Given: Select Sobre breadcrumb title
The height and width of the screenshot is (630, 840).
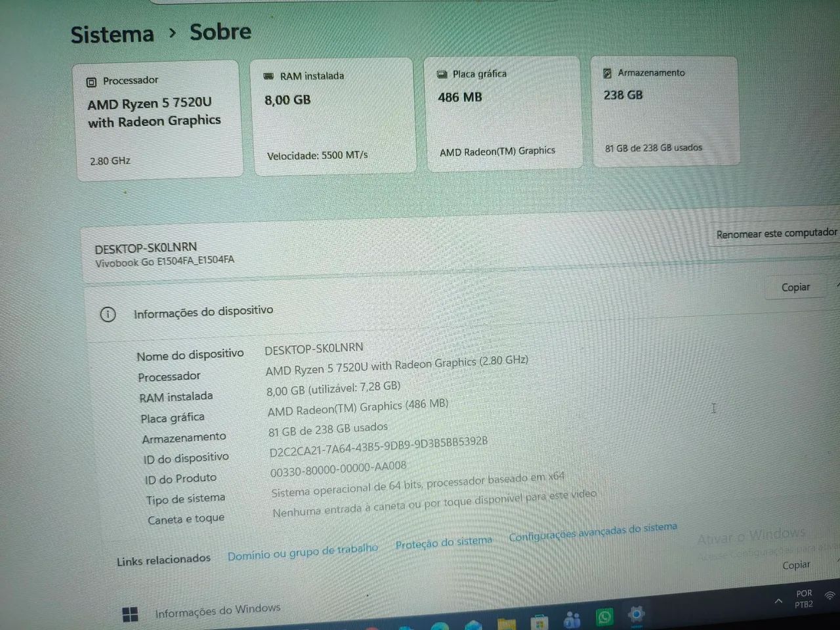Looking at the screenshot, I should tap(220, 31).
